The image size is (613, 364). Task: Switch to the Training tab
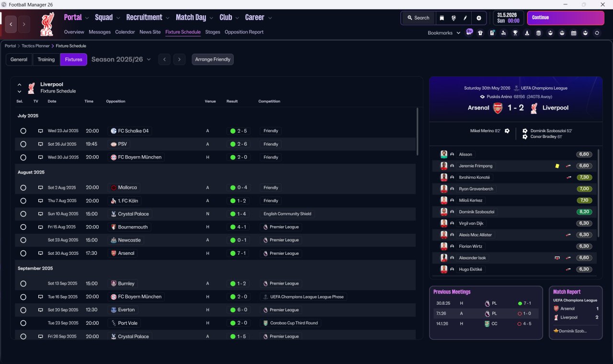[46, 59]
